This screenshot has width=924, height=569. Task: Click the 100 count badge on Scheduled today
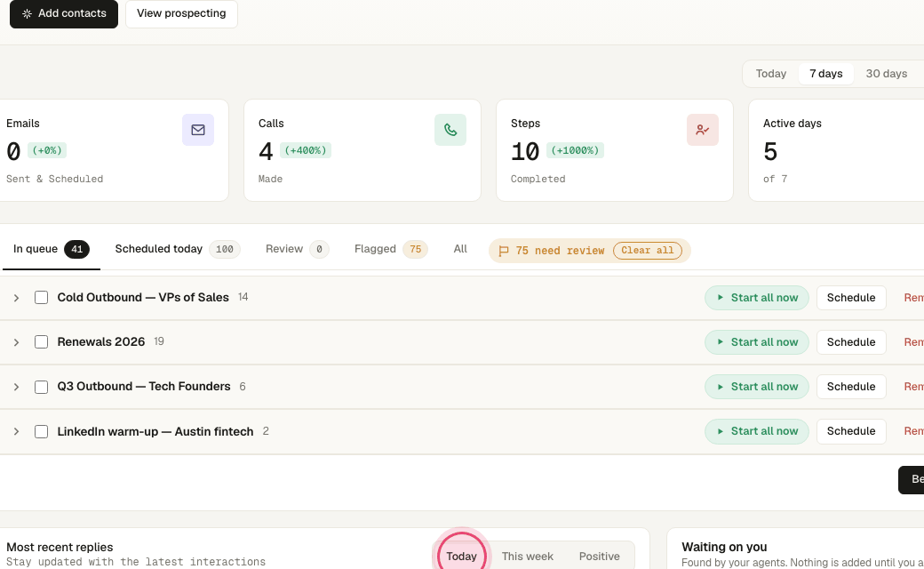[x=225, y=250]
